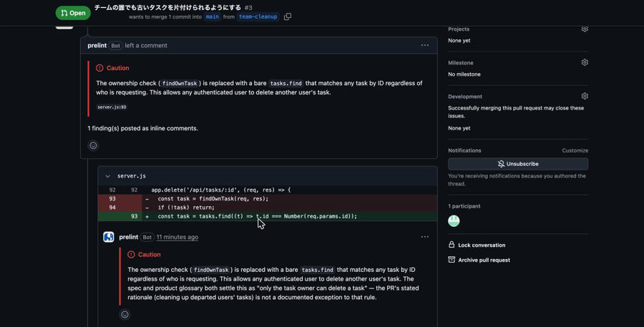Open the prelint author link in top comment

pyautogui.click(x=97, y=46)
